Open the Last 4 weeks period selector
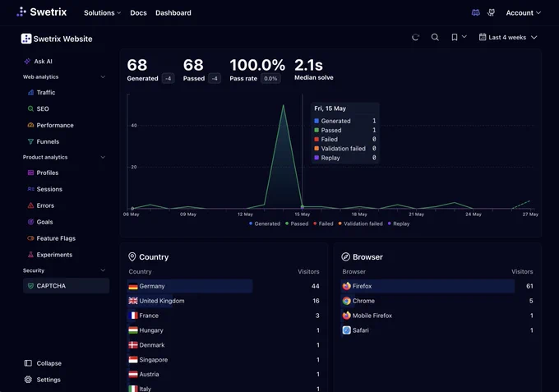Viewport: 559px width, 392px height. [x=508, y=37]
